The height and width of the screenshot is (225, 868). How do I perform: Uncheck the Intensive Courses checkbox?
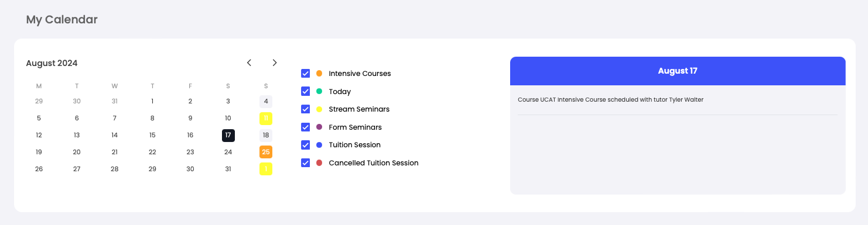pos(305,74)
